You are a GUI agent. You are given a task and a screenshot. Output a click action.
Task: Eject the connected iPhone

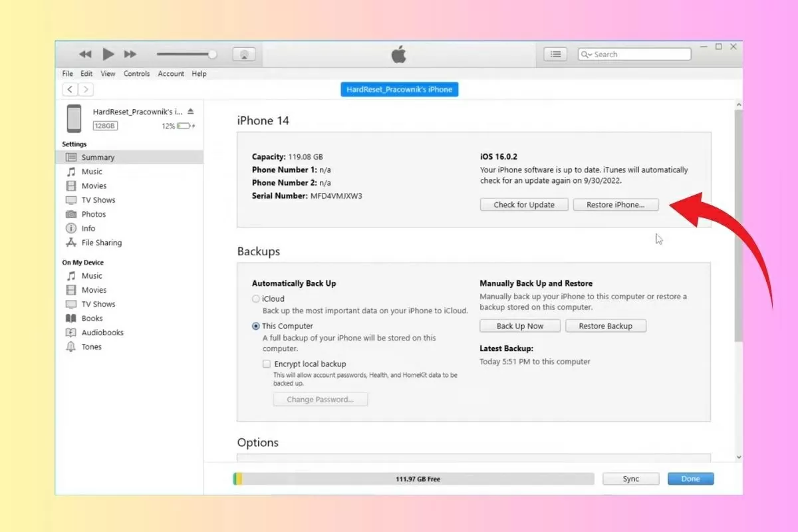[x=190, y=112]
